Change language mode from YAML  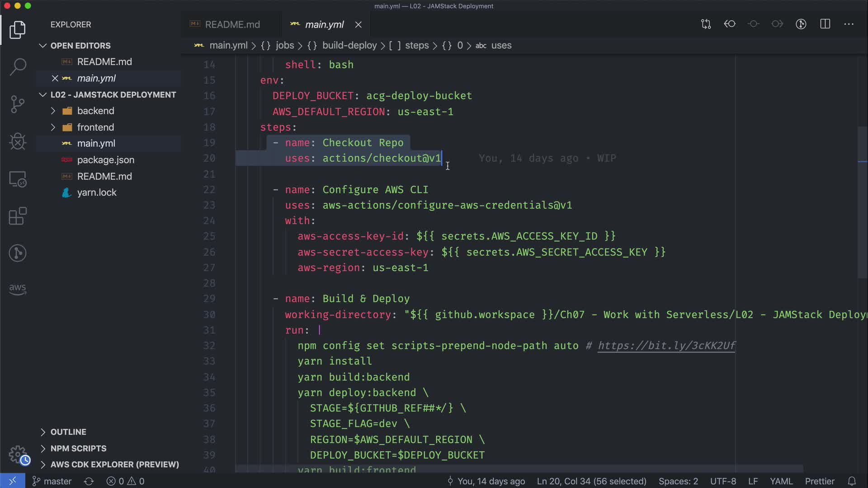pos(781,481)
